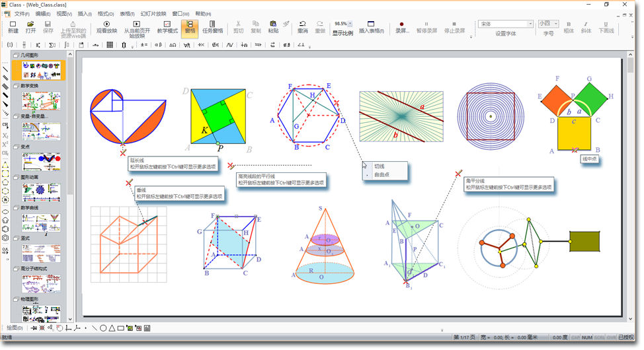Click 从当前页开始放映 toolbar icon
The image size is (644, 350).
137,28
